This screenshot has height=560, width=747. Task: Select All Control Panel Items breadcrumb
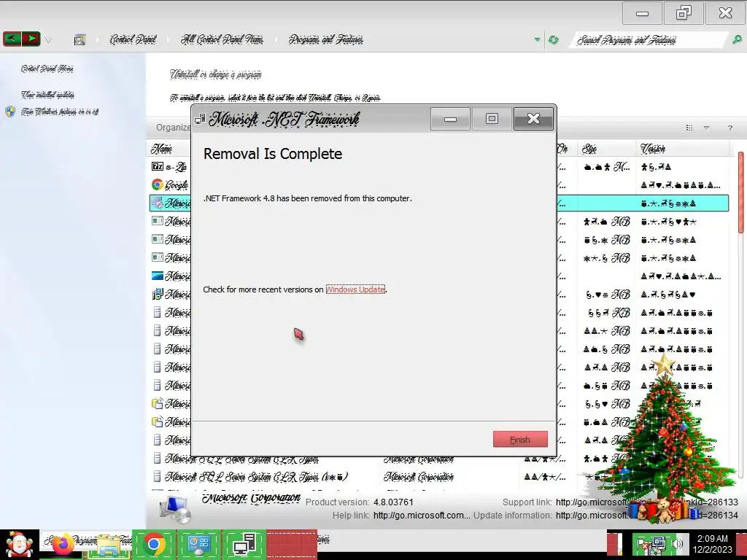222,39
